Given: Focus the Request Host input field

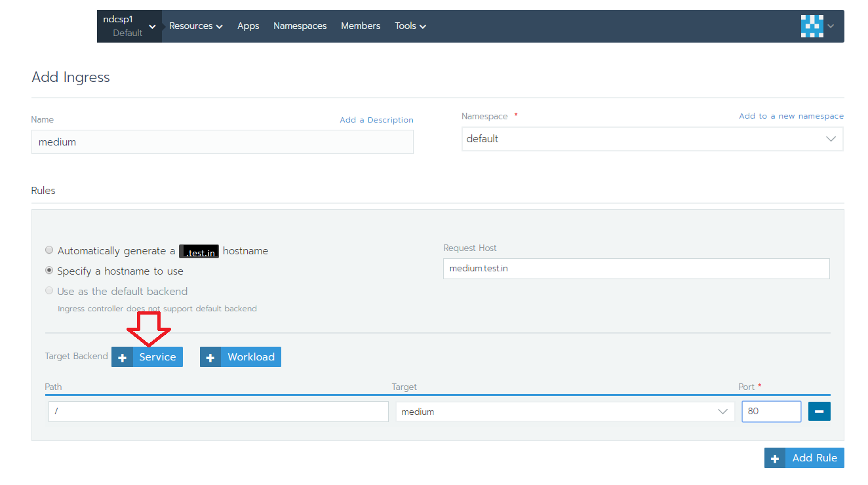Looking at the screenshot, I should (636, 269).
